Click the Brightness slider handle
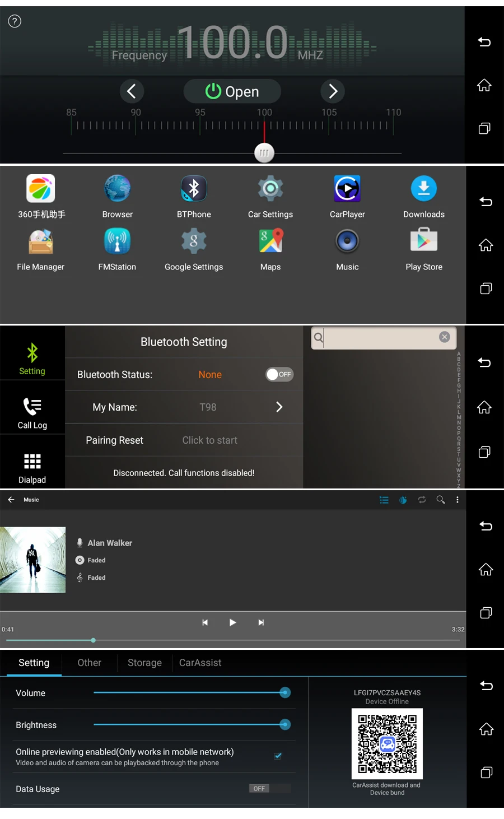 coord(285,724)
